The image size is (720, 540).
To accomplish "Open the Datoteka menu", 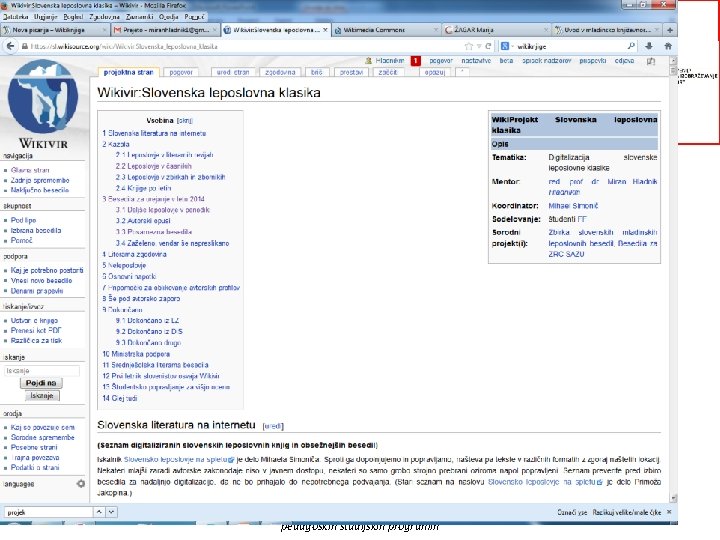I will pos(15,17).
